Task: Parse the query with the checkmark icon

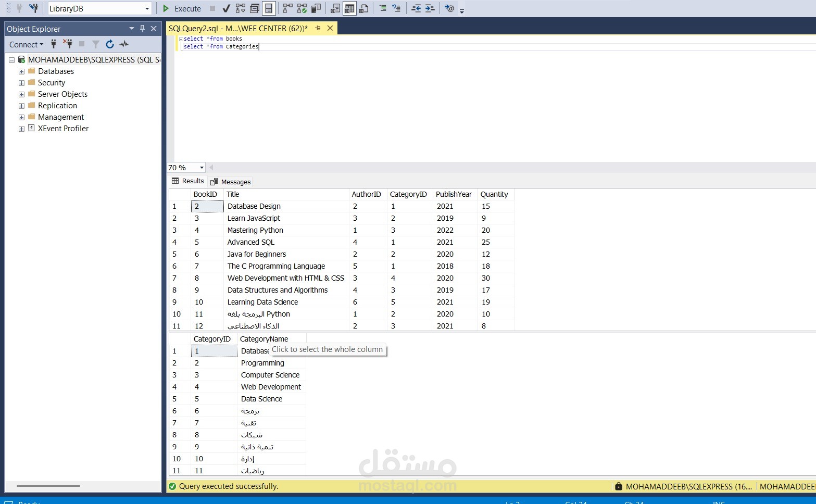Action: pyautogui.click(x=227, y=8)
